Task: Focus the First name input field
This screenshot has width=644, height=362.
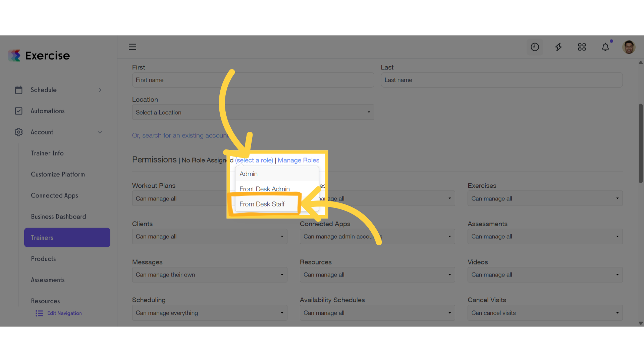Action: pyautogui.click(x=253, y=80)
